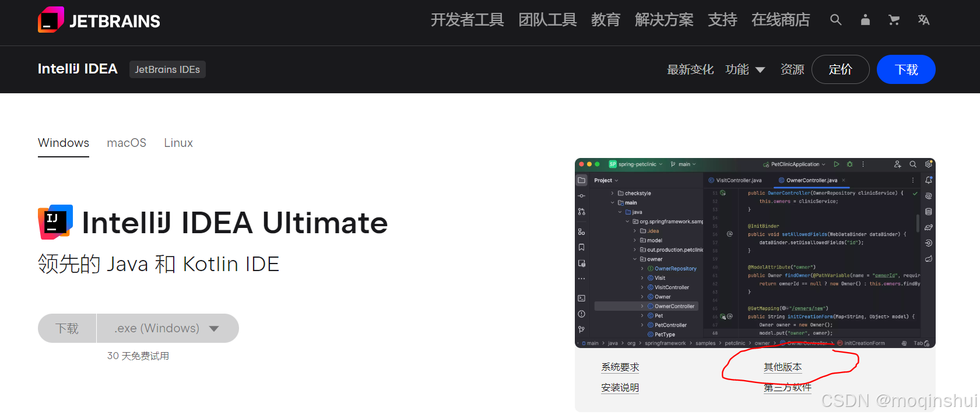Click the grey 下载 download button
980x418 pixels.
point(67,328)
